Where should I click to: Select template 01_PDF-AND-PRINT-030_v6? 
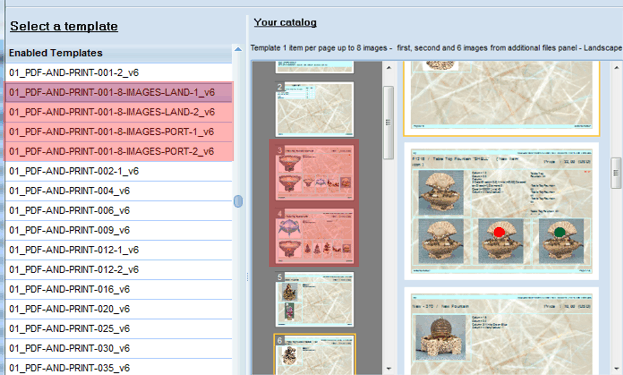coord(119,348)
